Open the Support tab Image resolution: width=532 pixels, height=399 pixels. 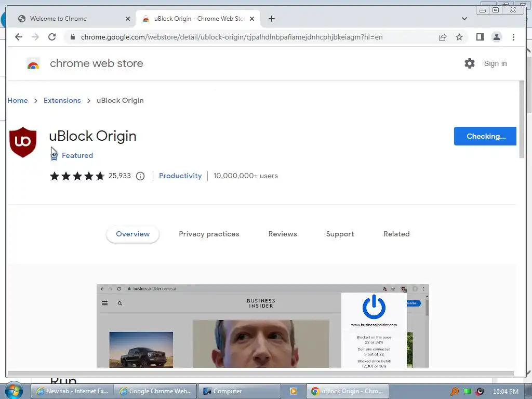[340, 234]
